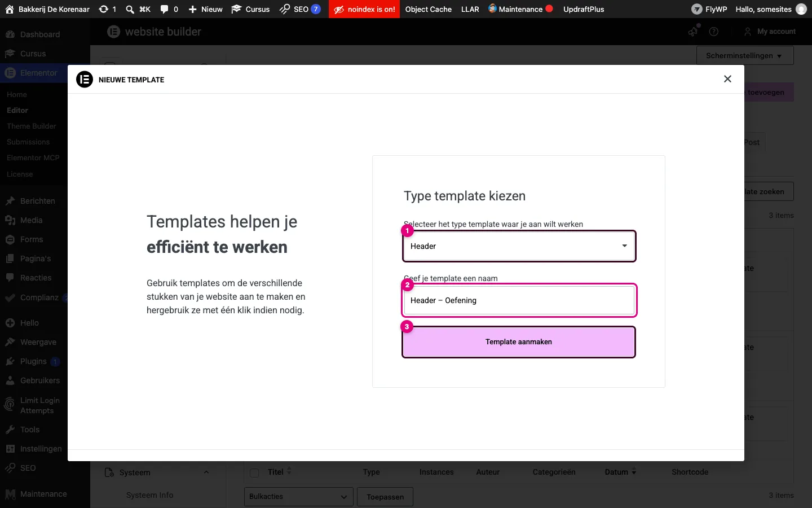Open Elementor in the left sidebar
The image size is (812, 508).
point(38,73)
